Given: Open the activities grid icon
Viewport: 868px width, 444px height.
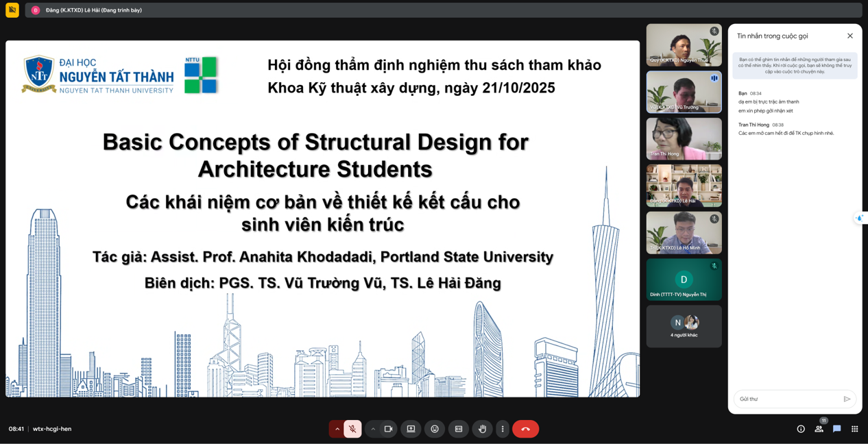Looking at the screenshot, I should (854, 429).
